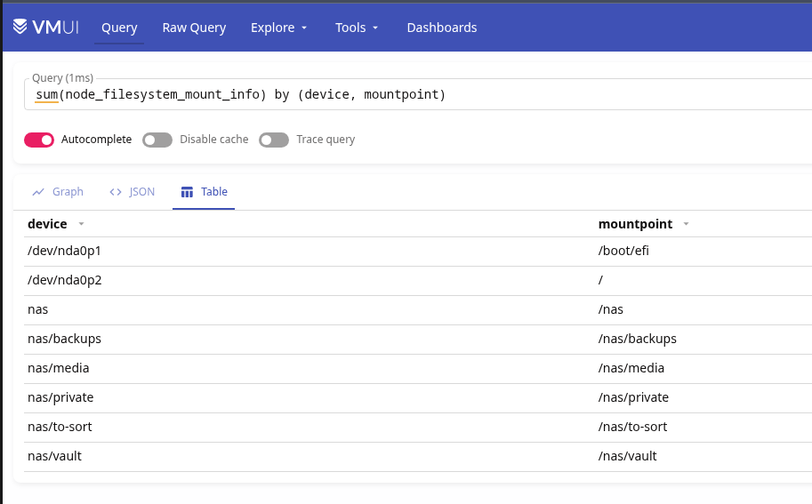Viewport: 812px width, 504px height.
Task: Click the VMUI logo icon
Action: [x=21, y=28]
